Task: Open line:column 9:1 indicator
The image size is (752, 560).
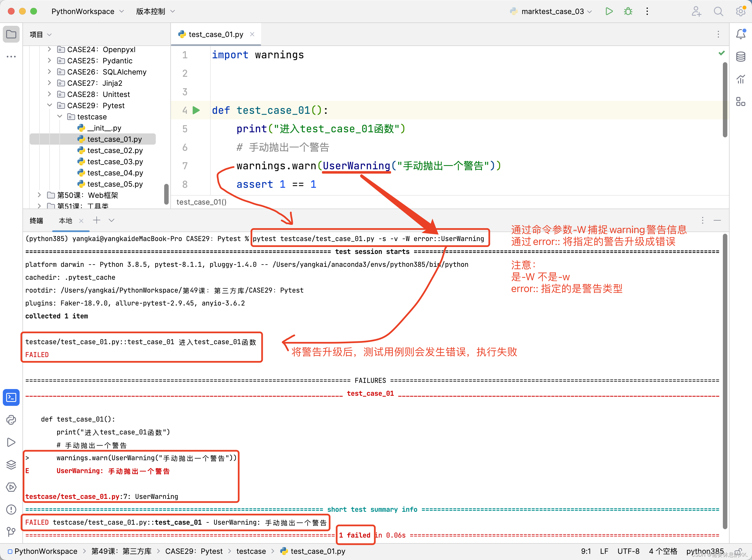Action: tap(586, 551)
